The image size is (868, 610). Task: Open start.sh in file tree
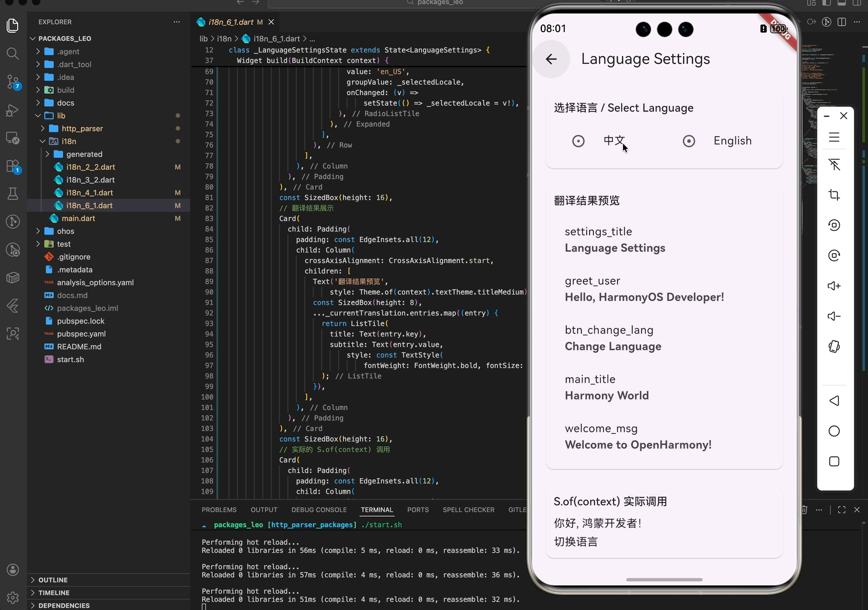click(108, 359)
